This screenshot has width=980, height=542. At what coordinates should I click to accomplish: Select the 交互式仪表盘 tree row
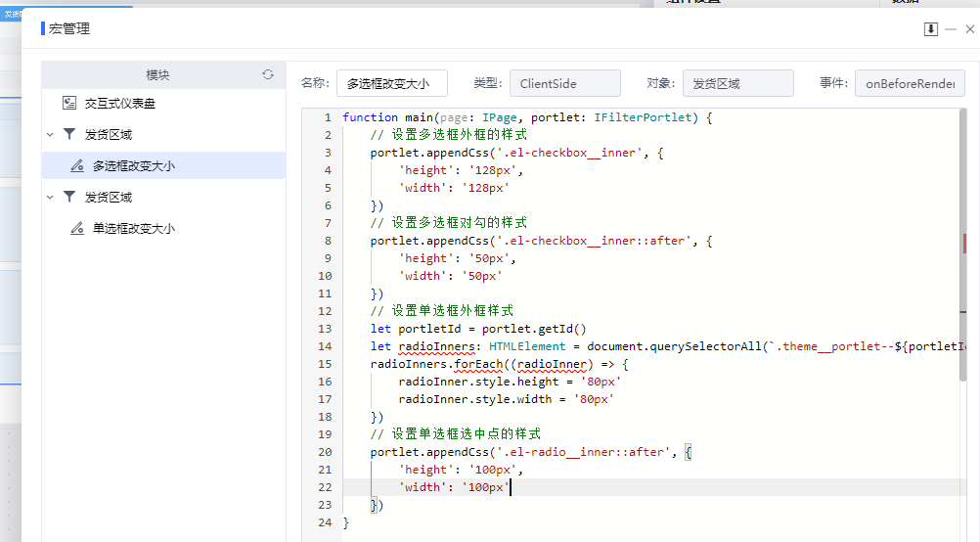click(163, 103)
